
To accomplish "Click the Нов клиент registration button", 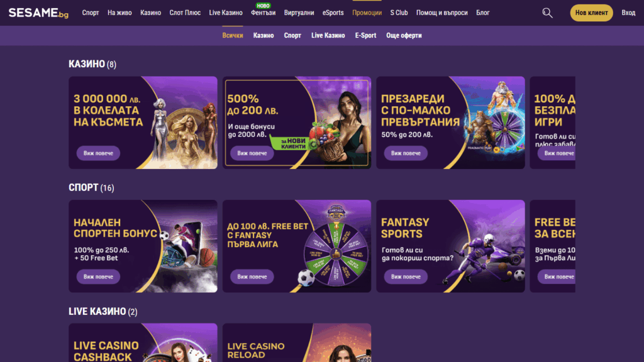I will pos(591,13).
